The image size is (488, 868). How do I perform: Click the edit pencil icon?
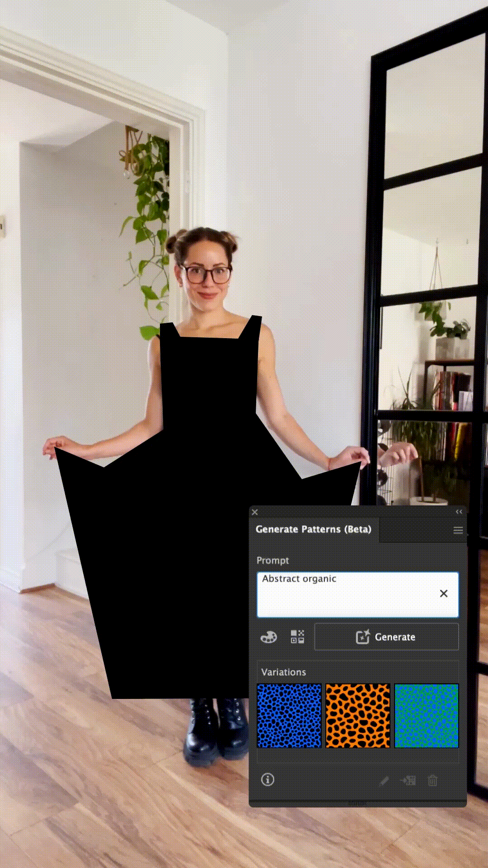(384, 781)
